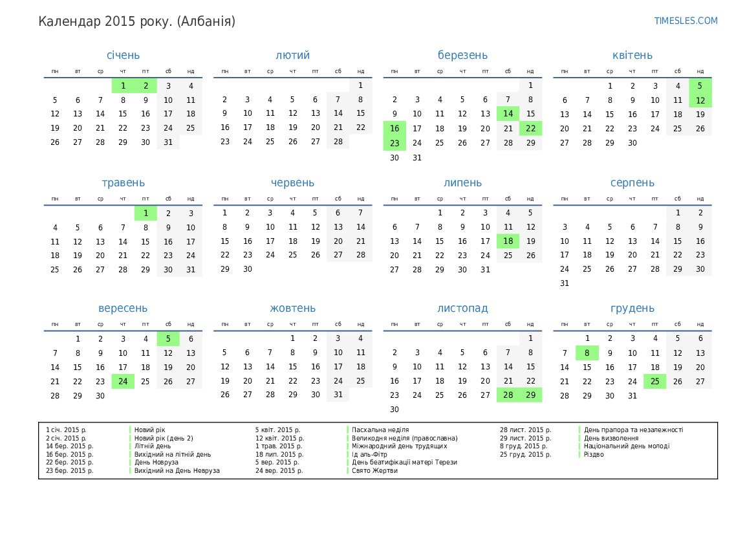
Task: Click the calendar title "Календар 2015 року. (Албанія)"
Action: [x=137, y=21]
